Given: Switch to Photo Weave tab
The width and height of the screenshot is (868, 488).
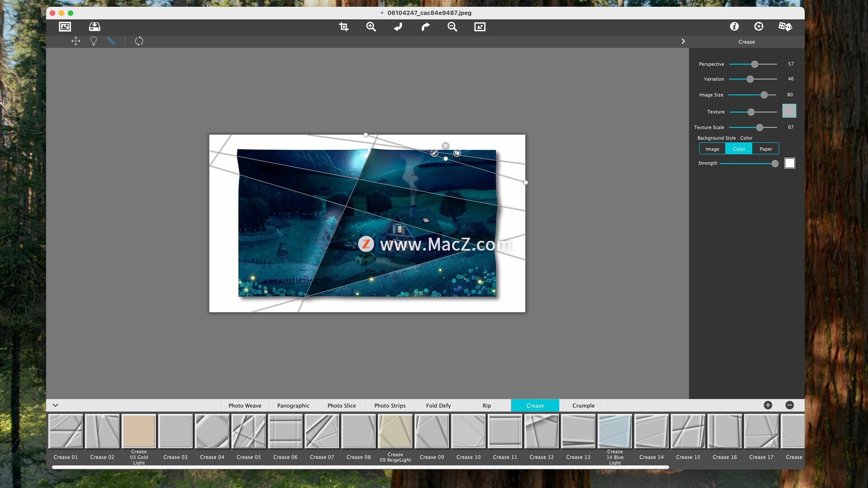Looking at the screenshot, I should [245, 405].
